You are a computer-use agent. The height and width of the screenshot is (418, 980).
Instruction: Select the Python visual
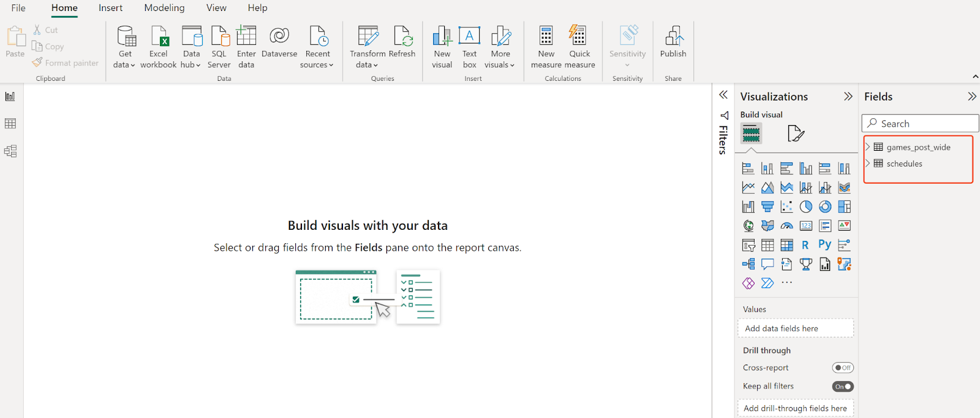pyautogui.click(x=825, y=245)
